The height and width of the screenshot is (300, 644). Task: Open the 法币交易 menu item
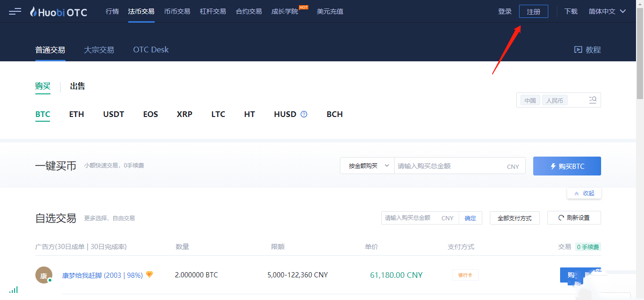tap(141, 11)
